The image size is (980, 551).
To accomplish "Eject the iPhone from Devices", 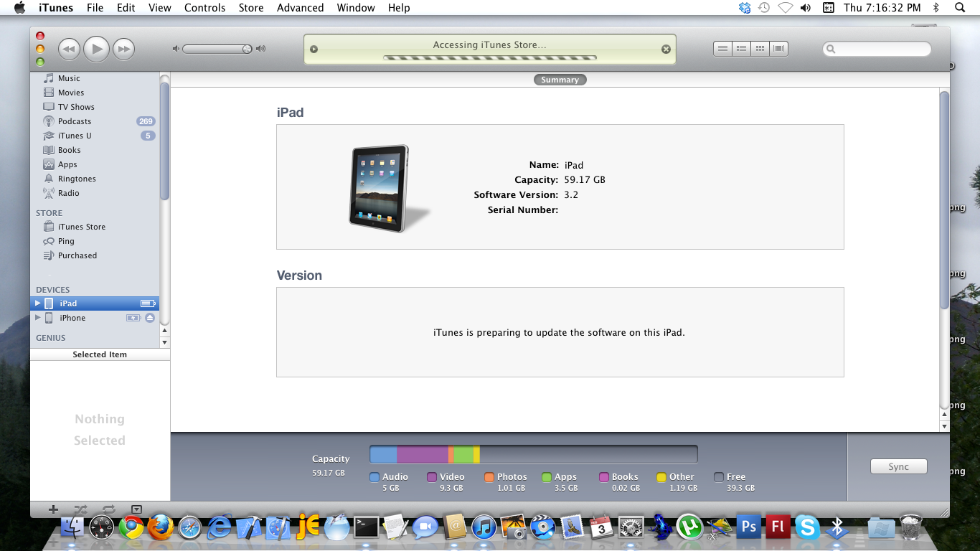I will click(150, 318).
